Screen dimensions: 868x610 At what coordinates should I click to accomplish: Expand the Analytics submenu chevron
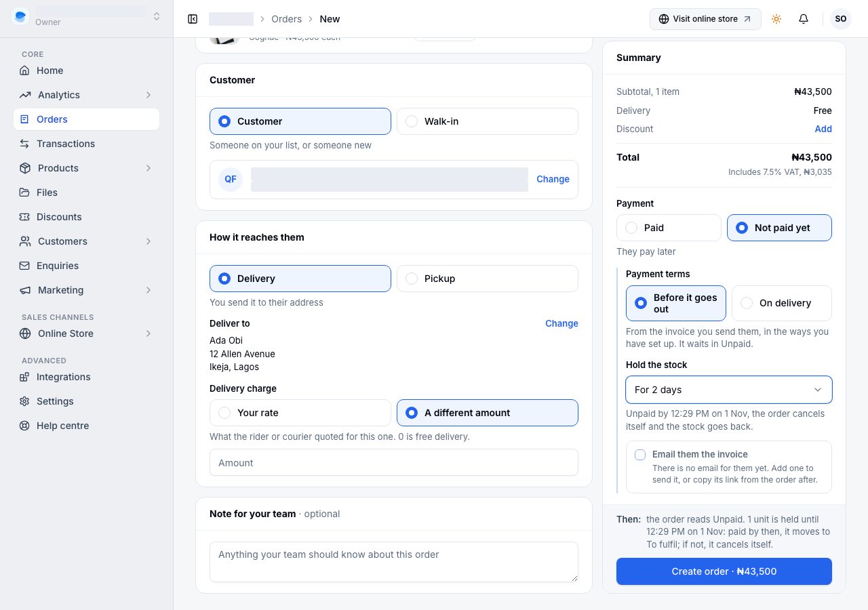click(149, 95)
